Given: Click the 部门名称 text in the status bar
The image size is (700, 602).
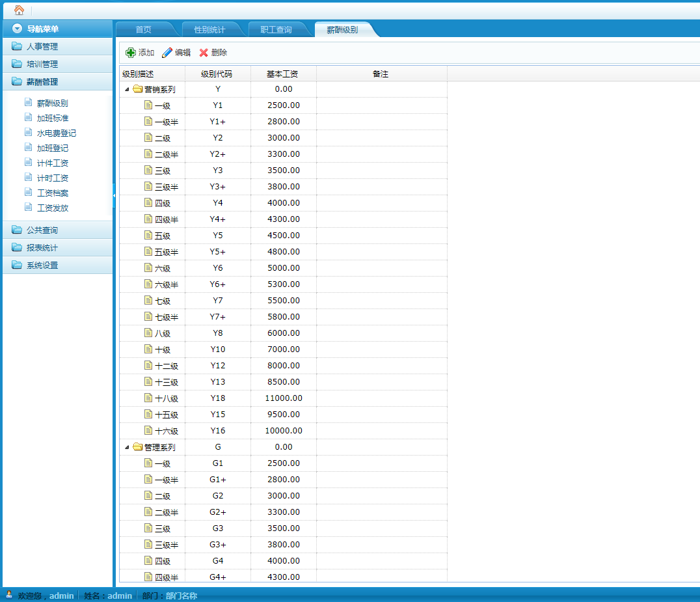Looking at the screenshot, I should point(182,595).
